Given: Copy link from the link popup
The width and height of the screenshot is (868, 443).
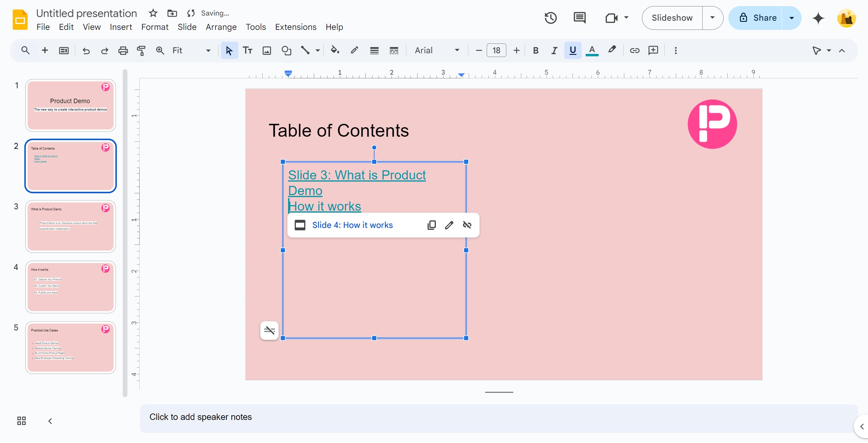Looking at the screenshot, I should [x=431, y=225].
